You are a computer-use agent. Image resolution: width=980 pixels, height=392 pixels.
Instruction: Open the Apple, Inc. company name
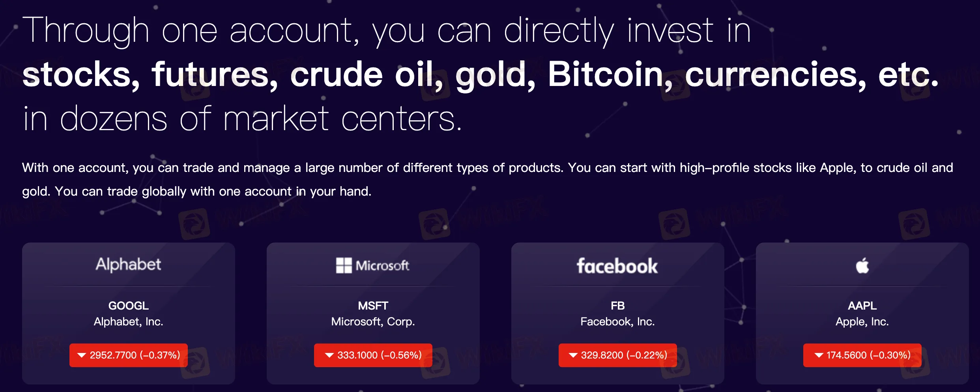pyautogui.click(x=862, y=322)
